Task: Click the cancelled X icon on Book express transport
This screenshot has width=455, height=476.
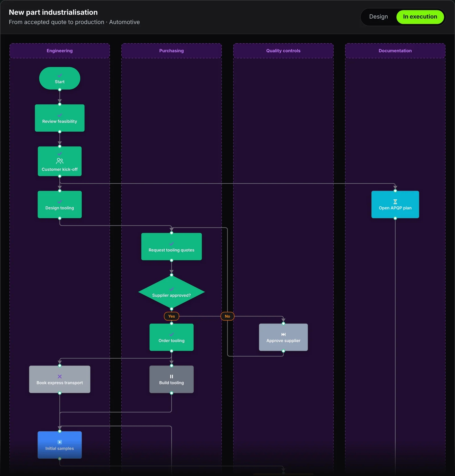Action: click(60, 376)
